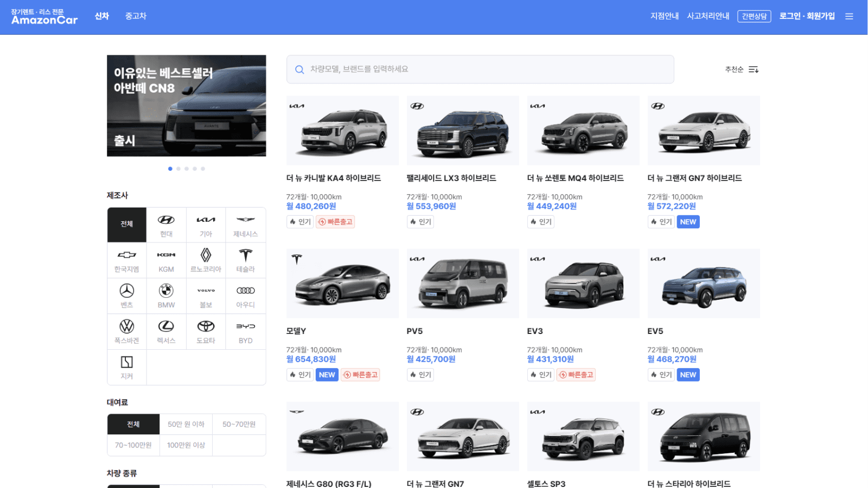Filter rental fee by 70~100만원

pos(133,445)
